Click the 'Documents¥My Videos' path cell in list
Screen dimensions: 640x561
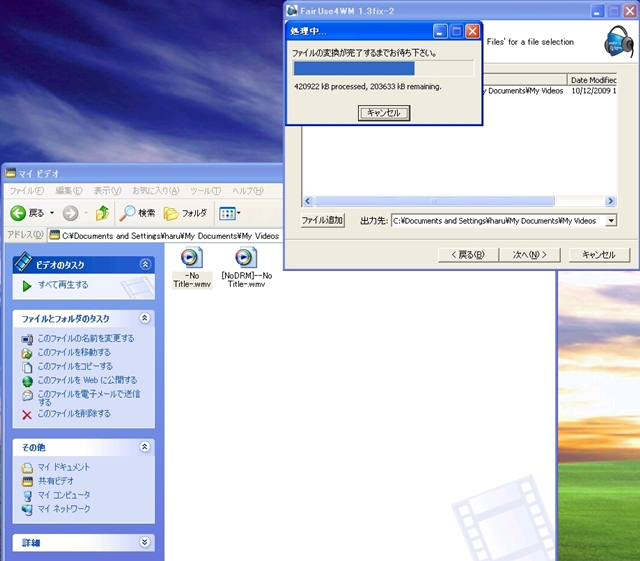coord(526,91)
